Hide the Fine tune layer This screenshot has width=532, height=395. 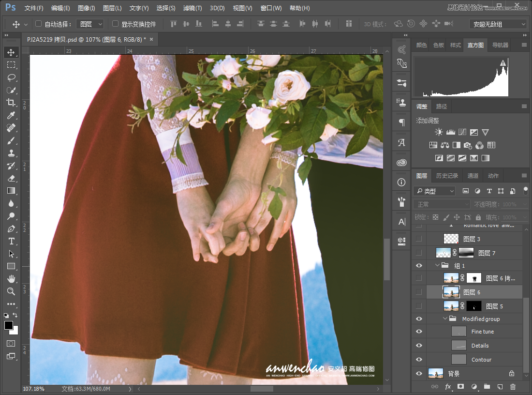[419, 332]
